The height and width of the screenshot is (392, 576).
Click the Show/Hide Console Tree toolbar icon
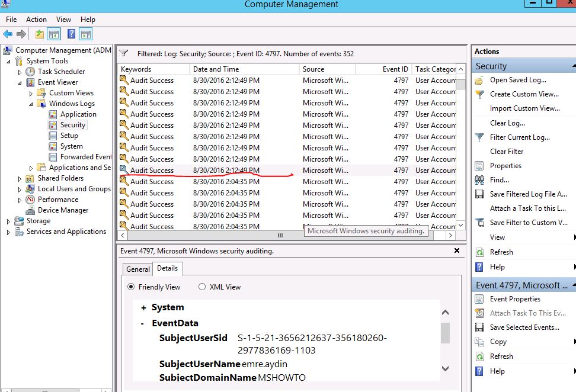(54, 34)
